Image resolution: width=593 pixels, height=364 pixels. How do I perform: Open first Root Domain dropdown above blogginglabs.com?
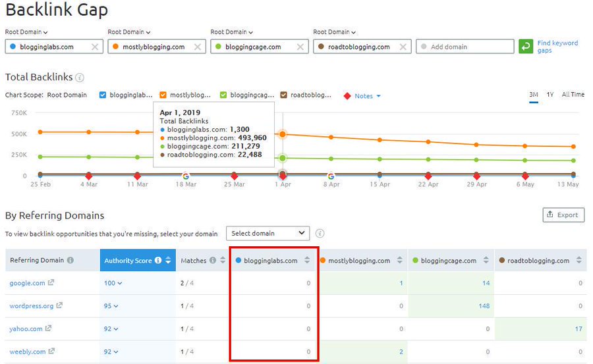(26, 32)
